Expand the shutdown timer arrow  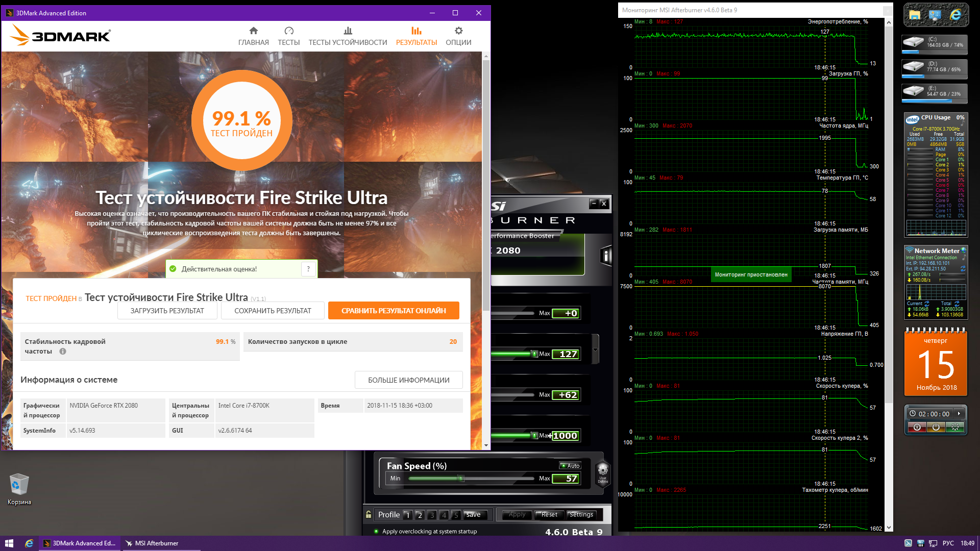[x=959, y=414]
